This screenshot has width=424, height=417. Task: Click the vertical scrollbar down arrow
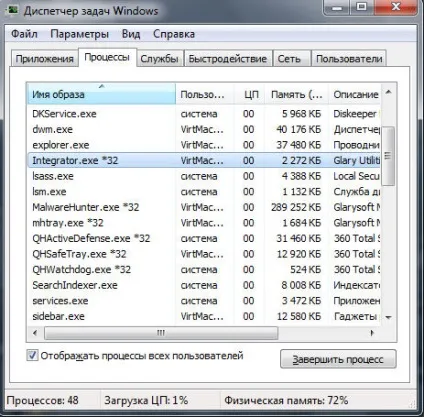pyautogui.click(x=388, y=317)
